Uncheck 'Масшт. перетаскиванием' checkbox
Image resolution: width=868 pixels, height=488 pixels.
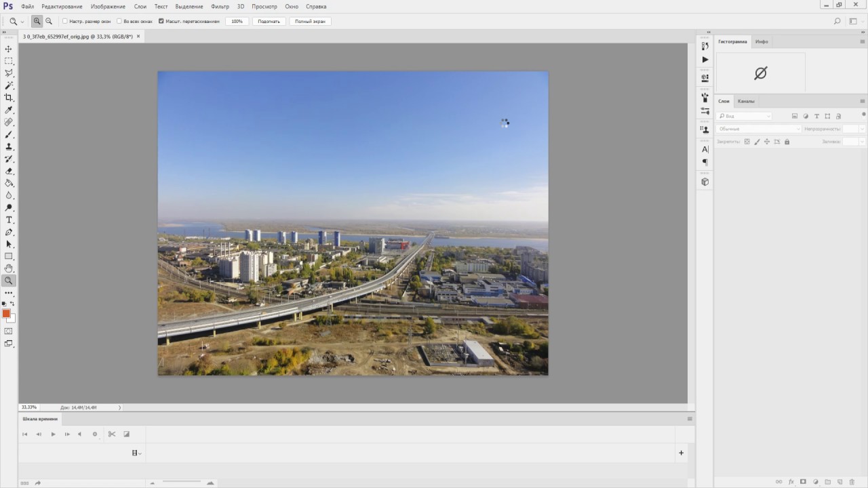(161, 21)
